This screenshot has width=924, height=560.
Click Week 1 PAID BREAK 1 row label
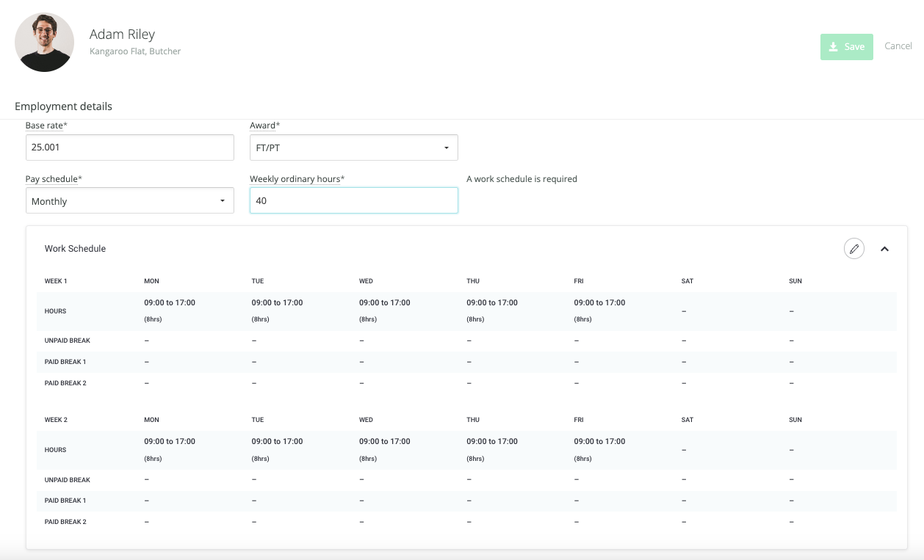click(65, 362)
